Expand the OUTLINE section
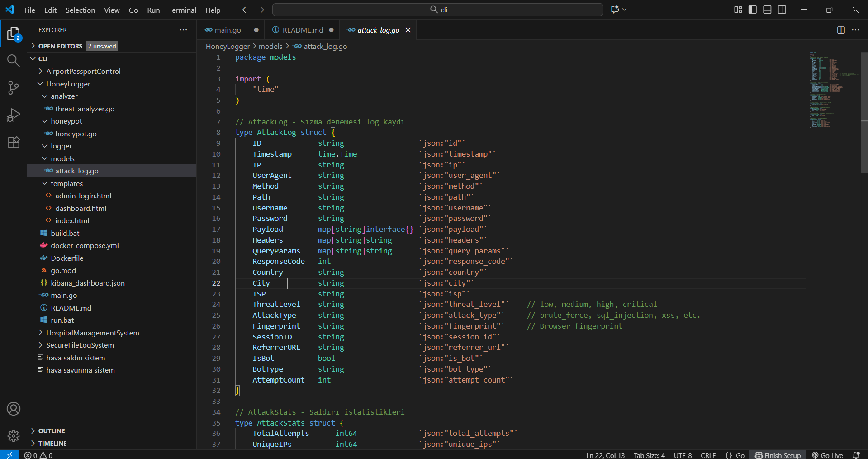 click(52, 431)
